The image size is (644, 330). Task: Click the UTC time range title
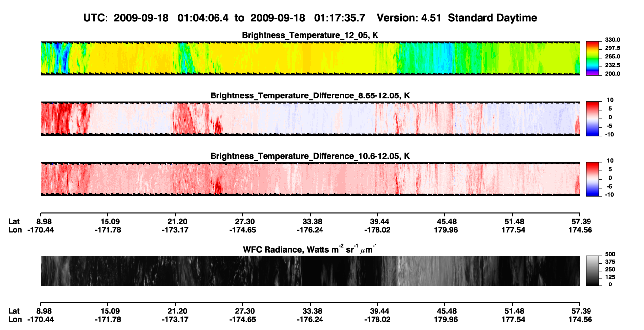[311, 18]
